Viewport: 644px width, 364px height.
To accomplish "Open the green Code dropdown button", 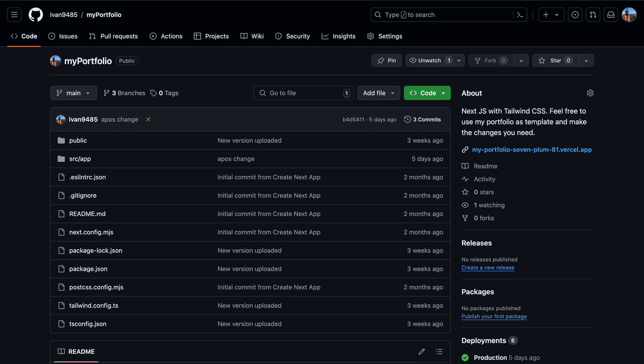I will 427,93.
